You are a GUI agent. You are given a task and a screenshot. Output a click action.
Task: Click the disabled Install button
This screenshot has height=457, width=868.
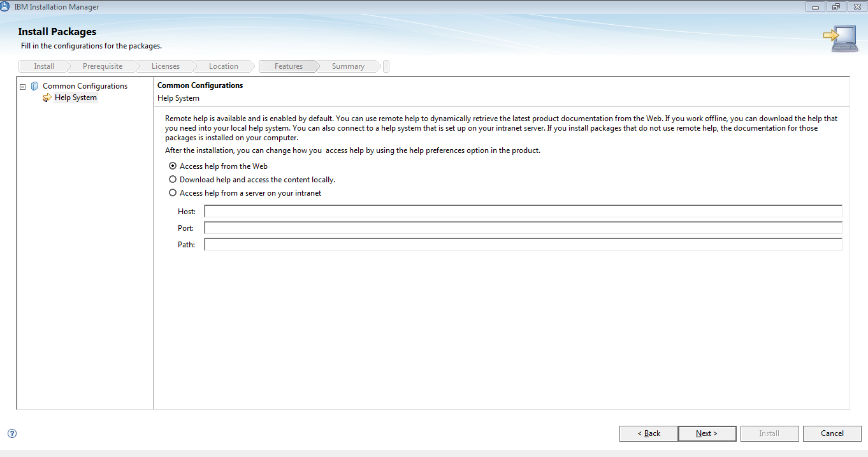769,433
